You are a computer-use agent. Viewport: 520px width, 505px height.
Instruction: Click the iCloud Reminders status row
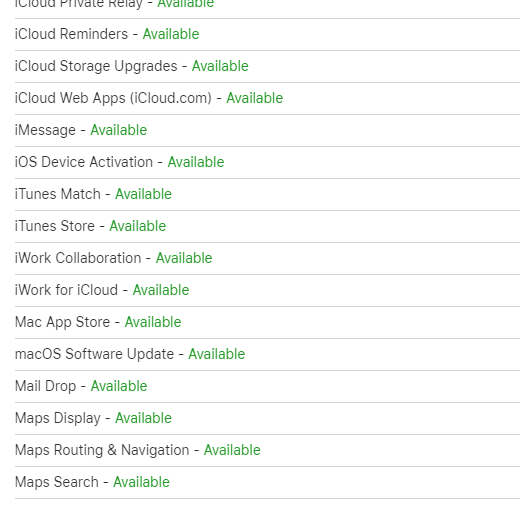[267, 34]
